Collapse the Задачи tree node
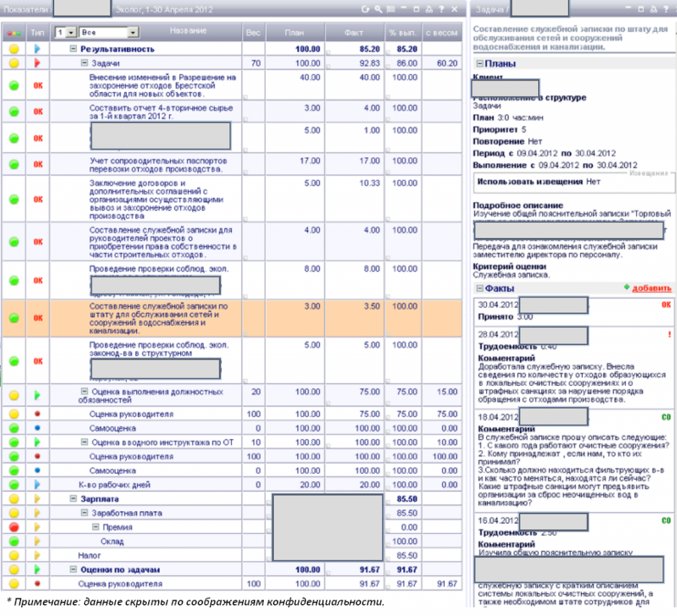 click(85, 63)
